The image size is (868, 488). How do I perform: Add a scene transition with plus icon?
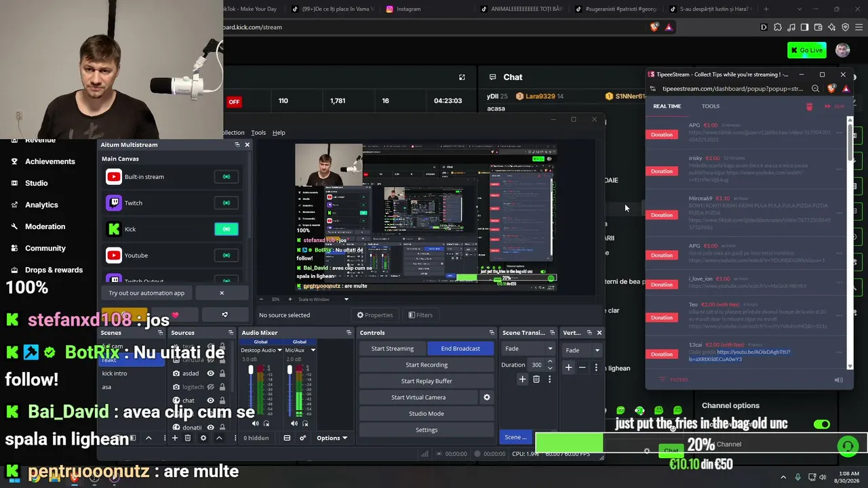tap(522, 380)
